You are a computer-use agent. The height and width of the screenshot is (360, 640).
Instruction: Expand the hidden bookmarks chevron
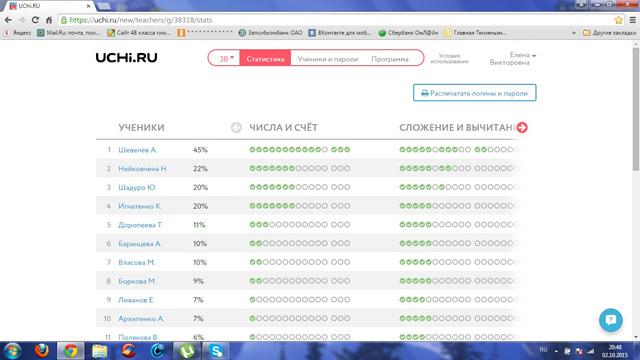tap(574, 33)
